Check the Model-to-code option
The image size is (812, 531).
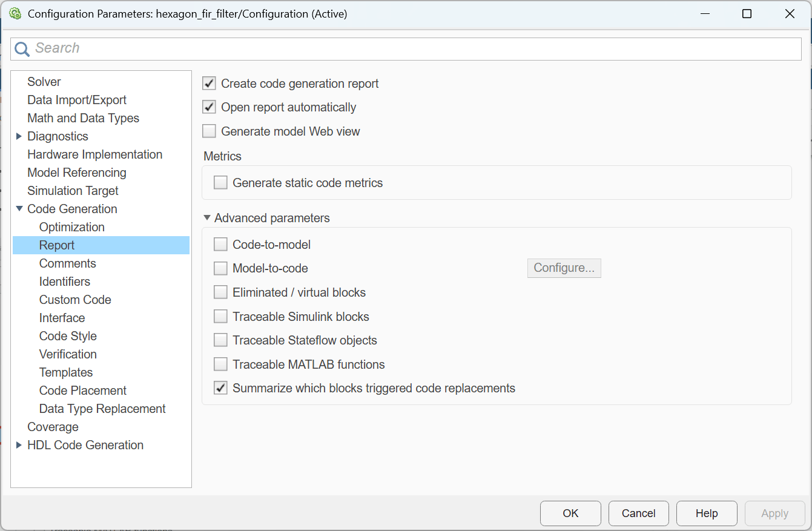pos(220,268)
